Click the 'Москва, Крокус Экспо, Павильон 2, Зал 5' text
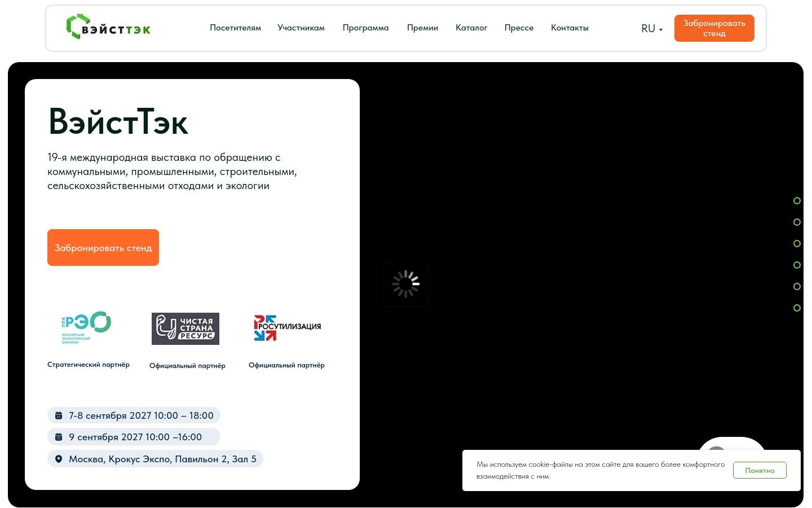The height and width of the screenshot is (508, 812). point(162,459)
